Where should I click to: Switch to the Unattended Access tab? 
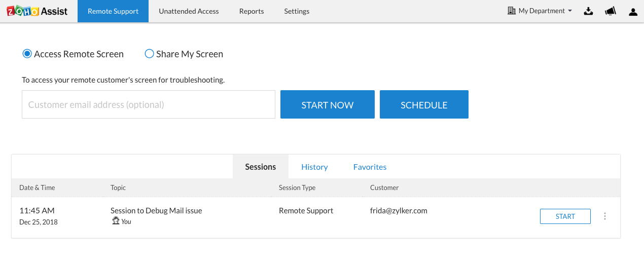[x=189, y=11]
